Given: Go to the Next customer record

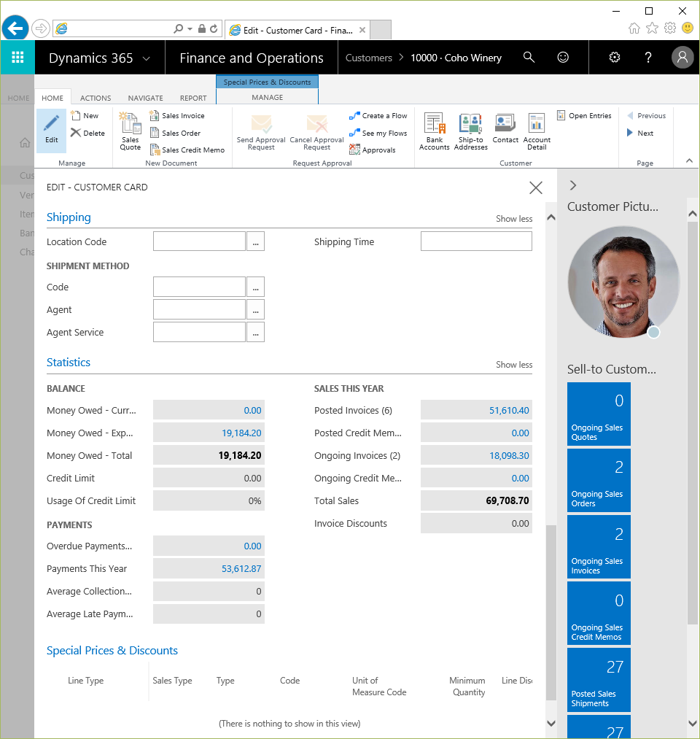Looking at the screenshot, I should tap(640, 133).
